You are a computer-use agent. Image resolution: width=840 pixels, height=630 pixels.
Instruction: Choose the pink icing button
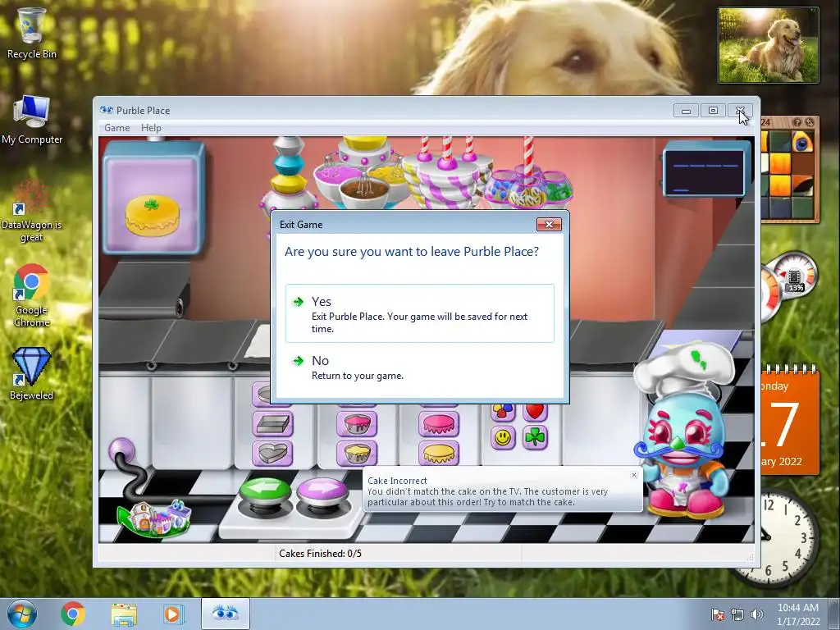(x=439, y=424)
